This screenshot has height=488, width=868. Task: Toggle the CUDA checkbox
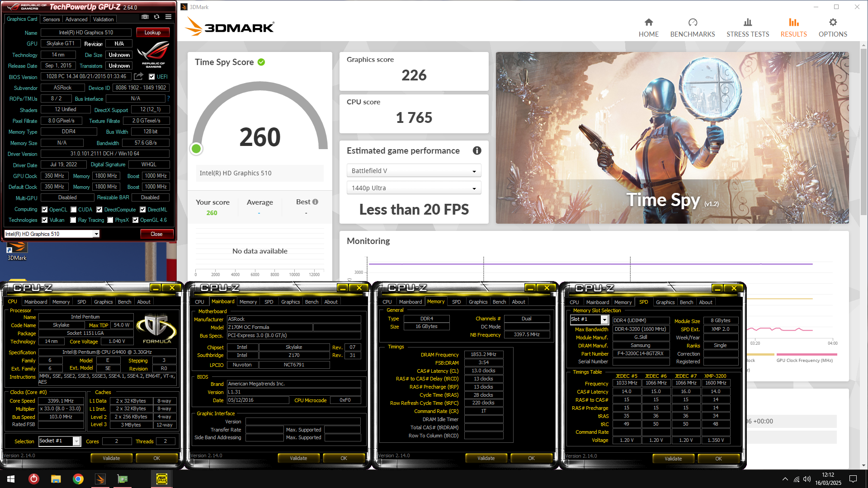click(x=73, y=210)
